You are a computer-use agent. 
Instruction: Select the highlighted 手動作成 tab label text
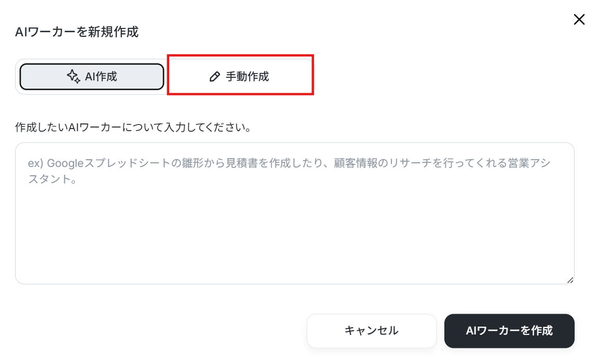[x=247, y=77]
